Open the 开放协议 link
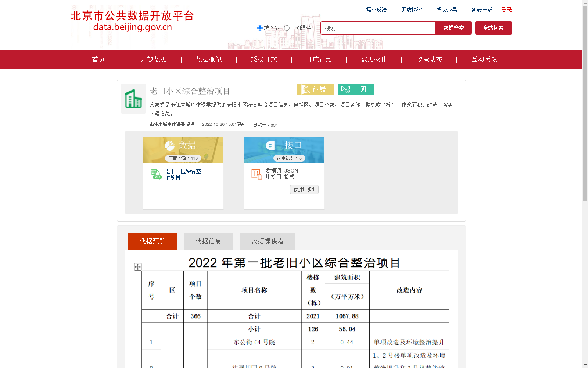This screenshot has width=588, height=368. point(412,10)
